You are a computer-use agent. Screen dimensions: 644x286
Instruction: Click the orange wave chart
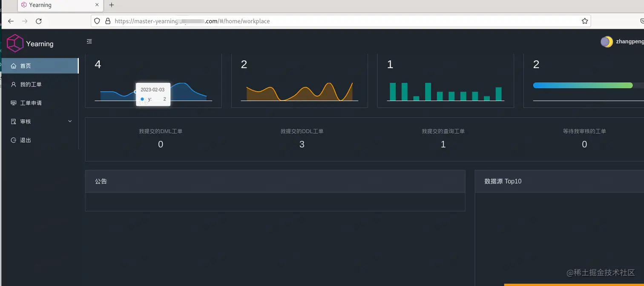[x=299, y=92]
